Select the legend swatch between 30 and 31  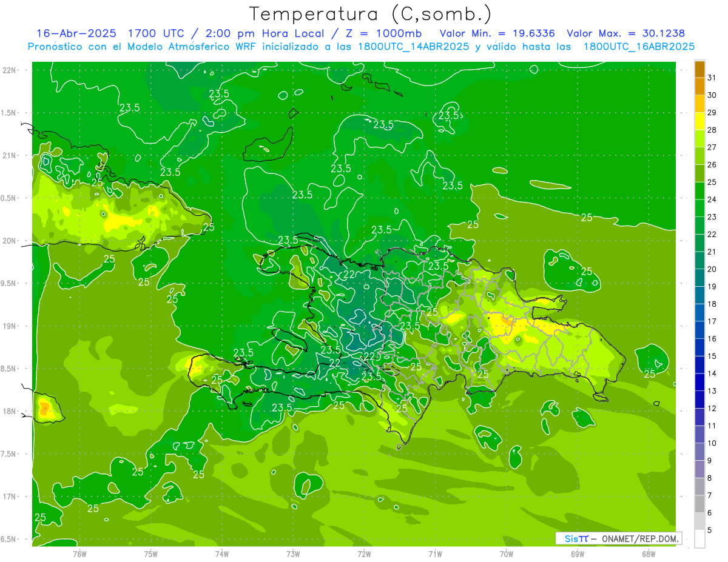699,86
